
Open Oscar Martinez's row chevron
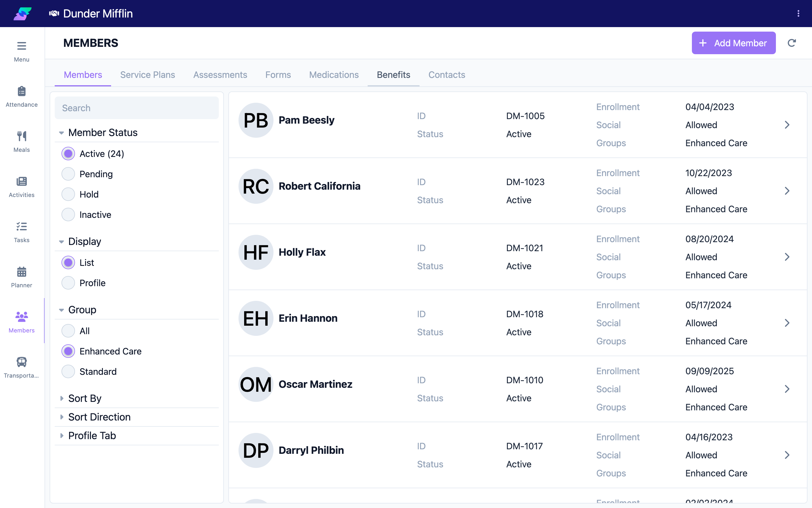point(787,389)
